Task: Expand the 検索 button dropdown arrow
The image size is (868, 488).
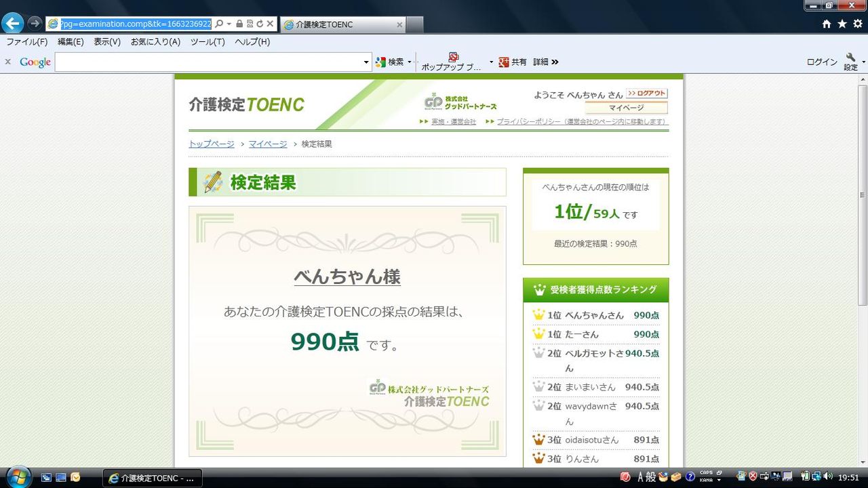Action: (x=410, y=62)
